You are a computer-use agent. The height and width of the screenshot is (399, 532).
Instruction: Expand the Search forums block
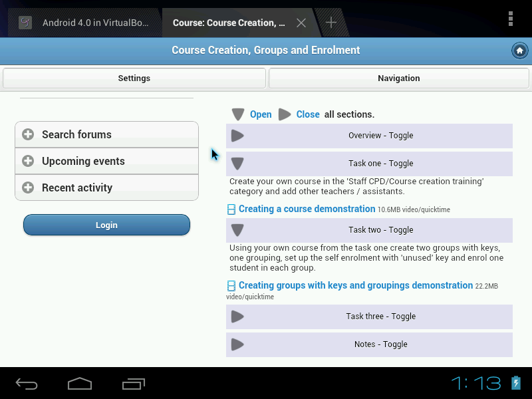(x=106, y=134)
